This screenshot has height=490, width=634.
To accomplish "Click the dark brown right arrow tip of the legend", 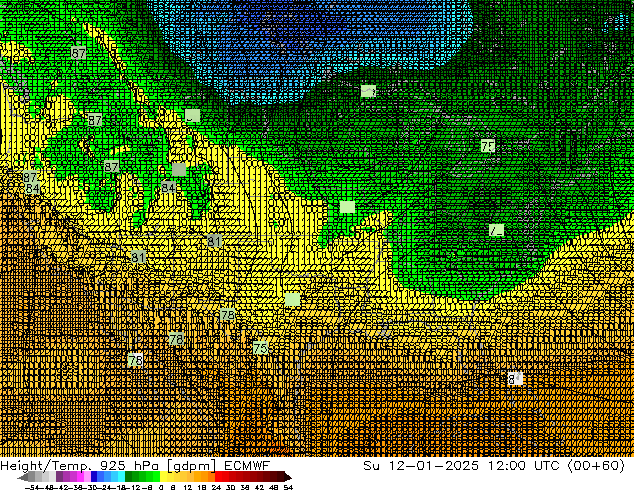I will (288, 477).
